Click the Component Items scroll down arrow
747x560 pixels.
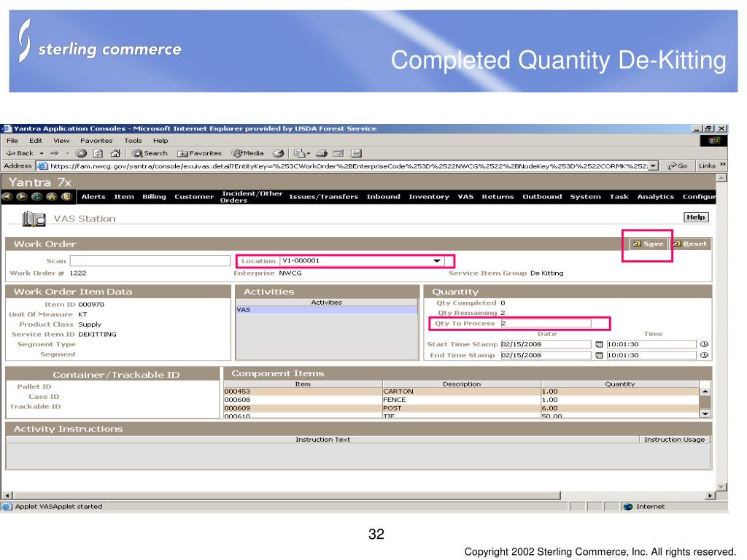coord(705,414)
